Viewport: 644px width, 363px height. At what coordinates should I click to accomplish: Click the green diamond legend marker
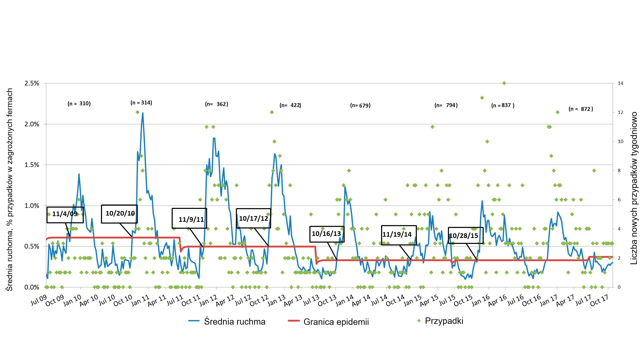click(x=419, y=321)
